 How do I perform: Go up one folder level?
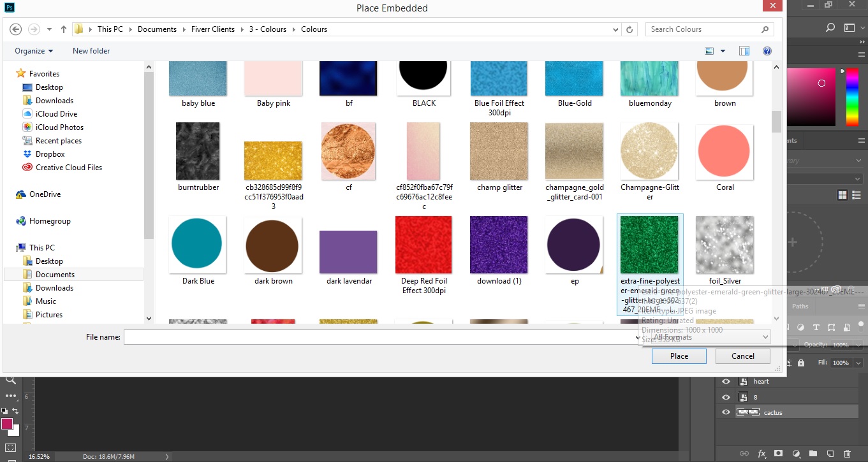tap(64, 29)
